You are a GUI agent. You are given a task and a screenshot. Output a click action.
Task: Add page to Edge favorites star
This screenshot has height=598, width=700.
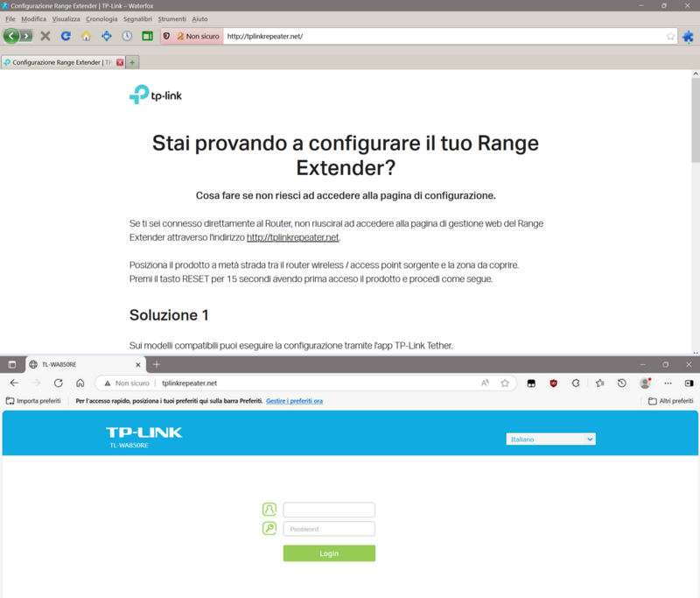click(x=505, y=383)
